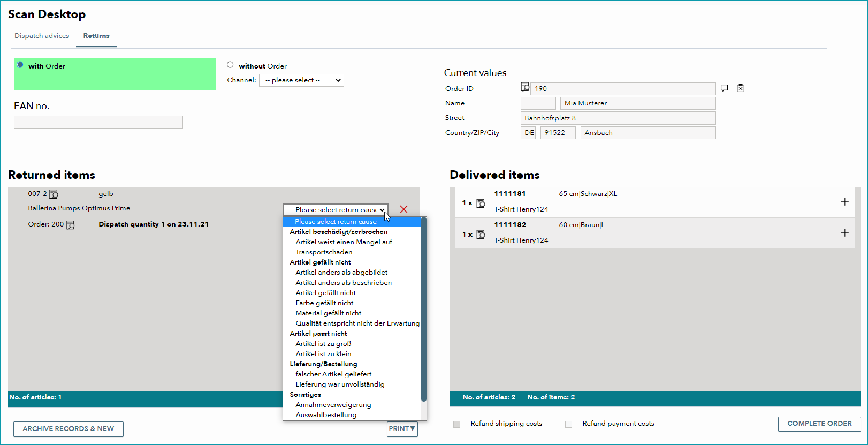
Task: Choose 'Farbe gefällt nicht' return cause
Action: 325,303
